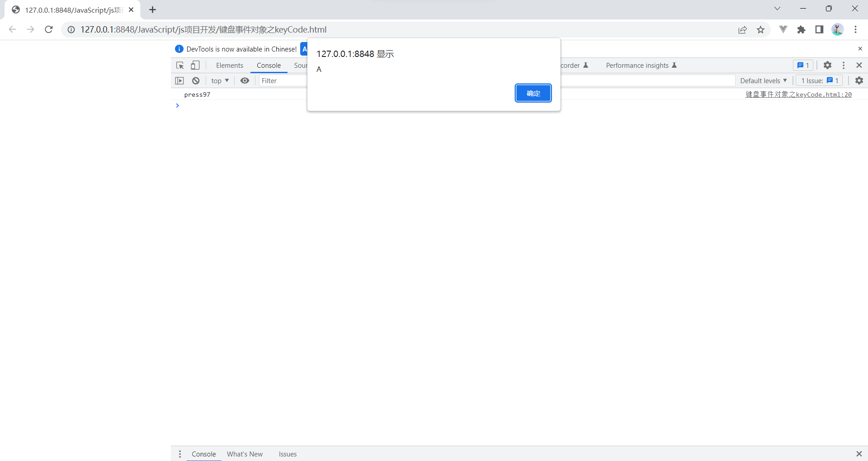Open the top frame context dropdown
Viewport: 868px width, 461px height.
pos(219,80)
